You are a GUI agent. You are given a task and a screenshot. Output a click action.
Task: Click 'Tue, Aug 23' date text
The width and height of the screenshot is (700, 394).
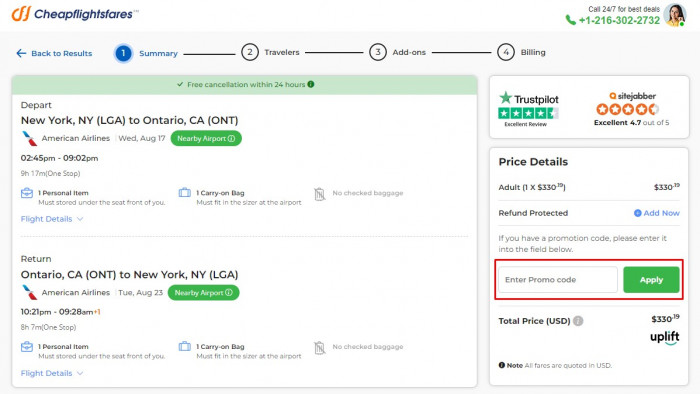(x=140, y=293)
